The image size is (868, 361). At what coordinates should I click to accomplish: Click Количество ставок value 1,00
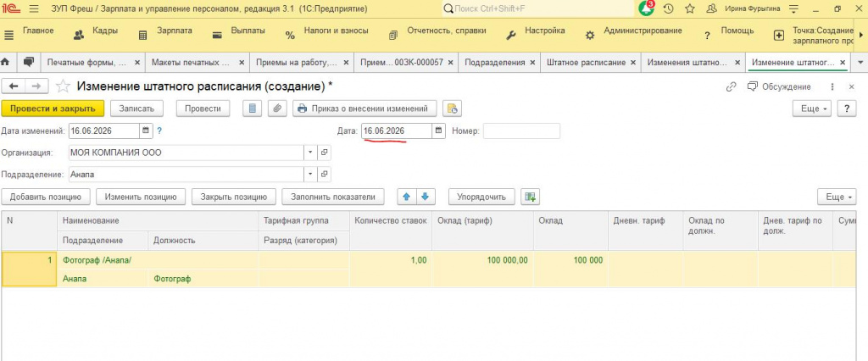[x=419, y=260]
